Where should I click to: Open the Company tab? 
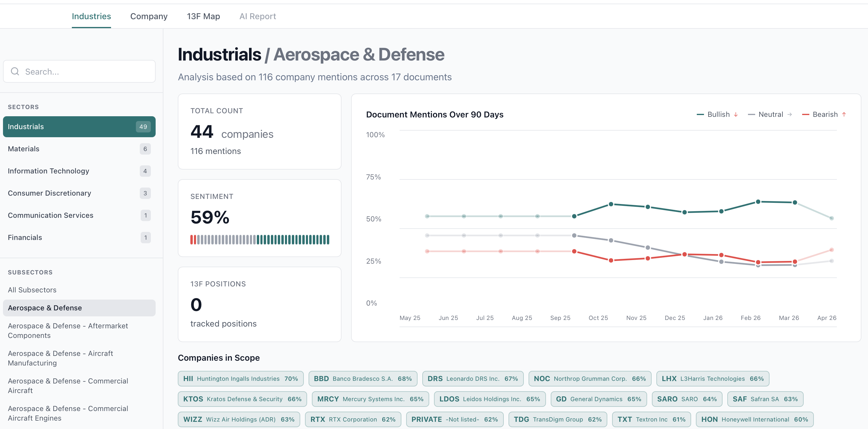tap(149, 16)
